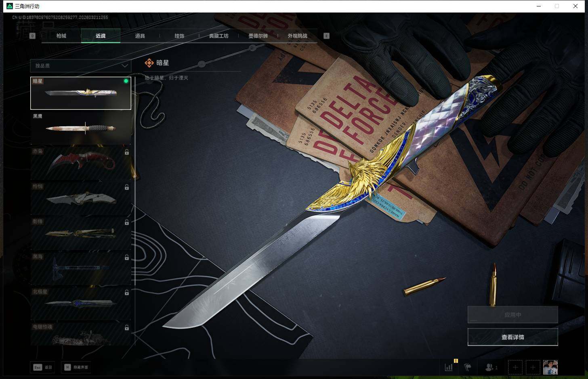Open the 道具 tab
The image size is (588, 379).
140,36
